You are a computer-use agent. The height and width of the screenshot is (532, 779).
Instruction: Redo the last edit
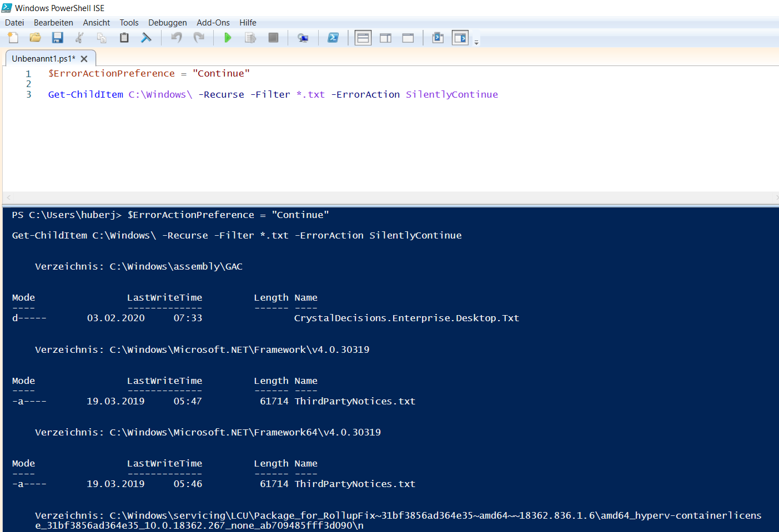coord(199,37)
